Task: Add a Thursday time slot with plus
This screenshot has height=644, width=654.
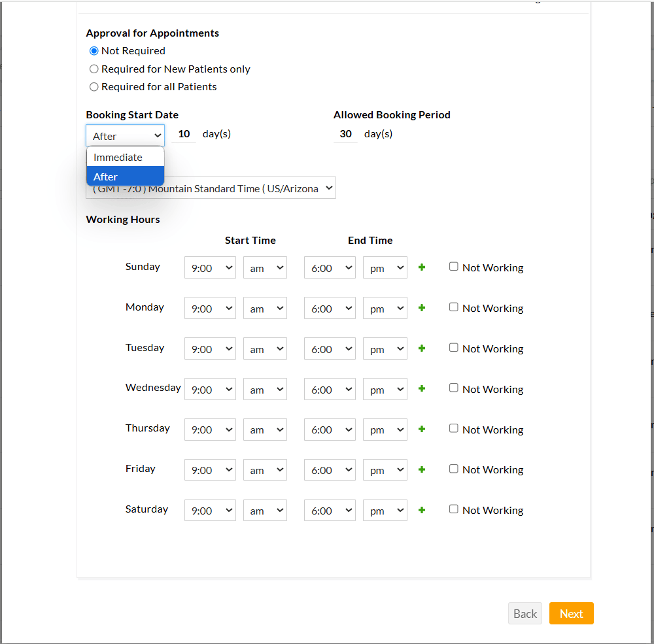Action: click(422, 430)
